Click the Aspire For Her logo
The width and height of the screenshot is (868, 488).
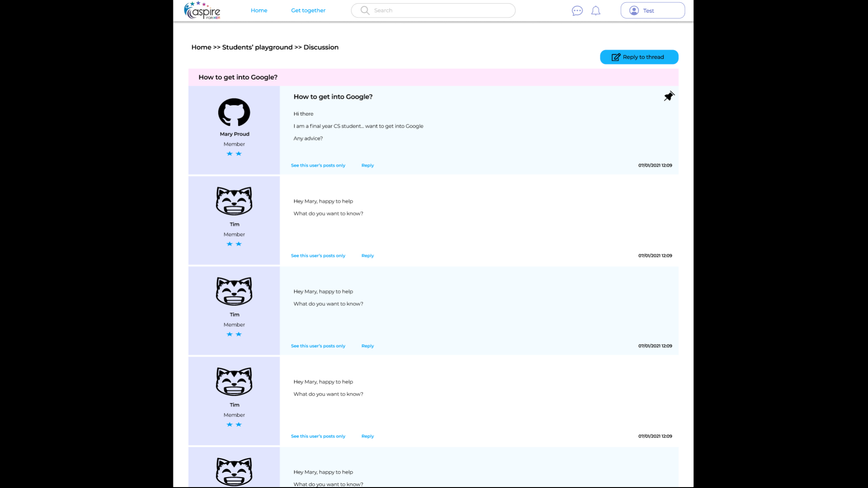202,10
